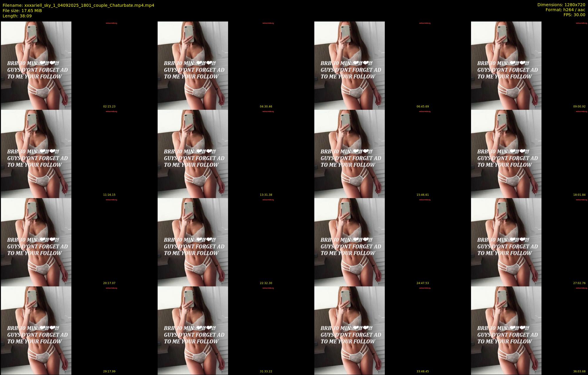Click the red watermark in the first frame

111,23
